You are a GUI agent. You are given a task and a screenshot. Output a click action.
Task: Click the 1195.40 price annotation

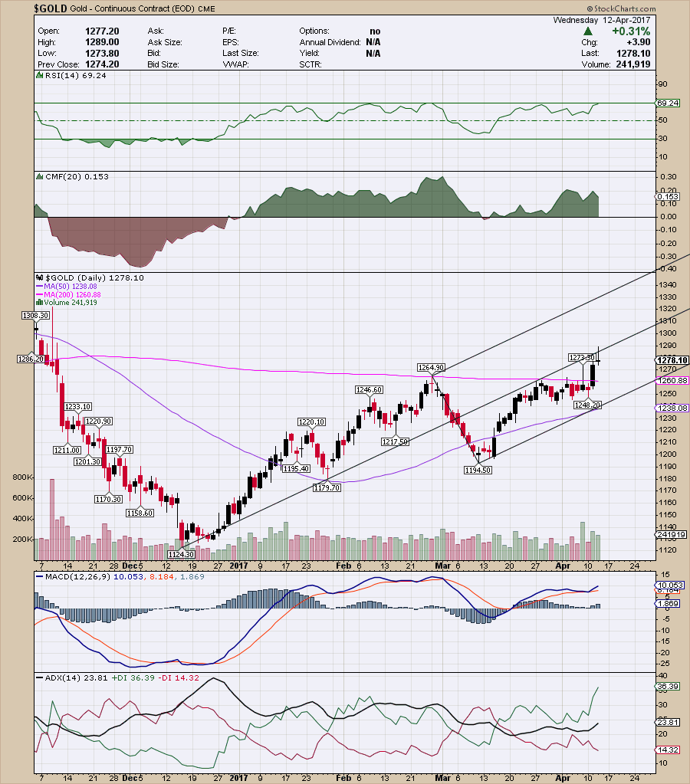point(296,468)
